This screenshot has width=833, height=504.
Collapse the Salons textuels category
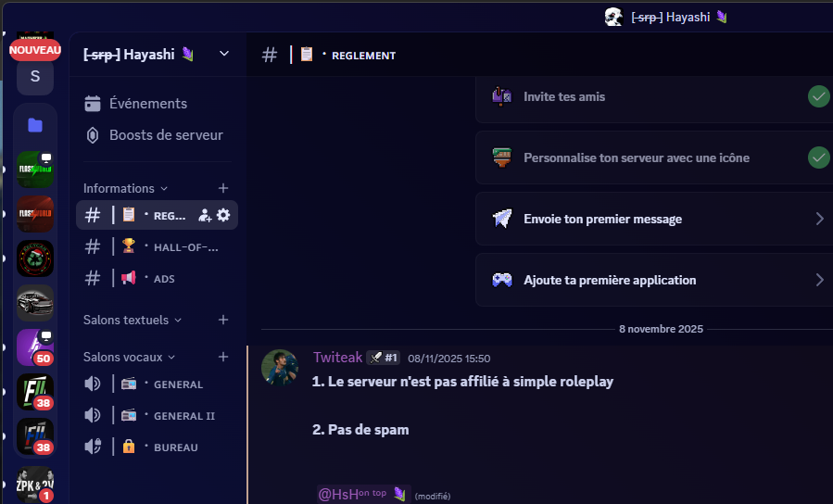pyautogui.click(x=131, y=320)
